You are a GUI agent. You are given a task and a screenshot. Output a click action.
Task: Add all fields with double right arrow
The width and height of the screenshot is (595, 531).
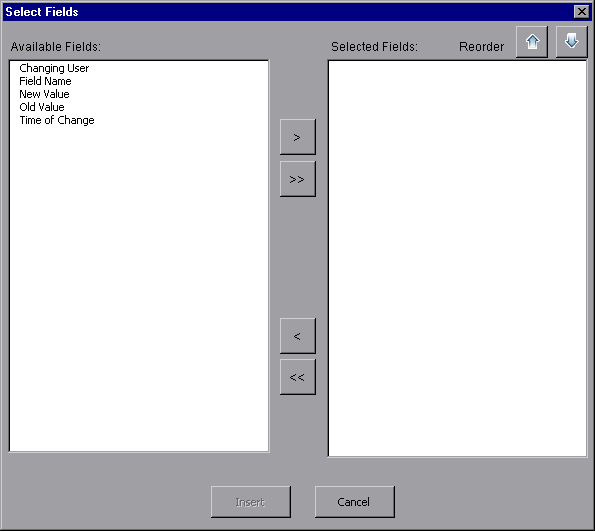click(x=298, y=179)
